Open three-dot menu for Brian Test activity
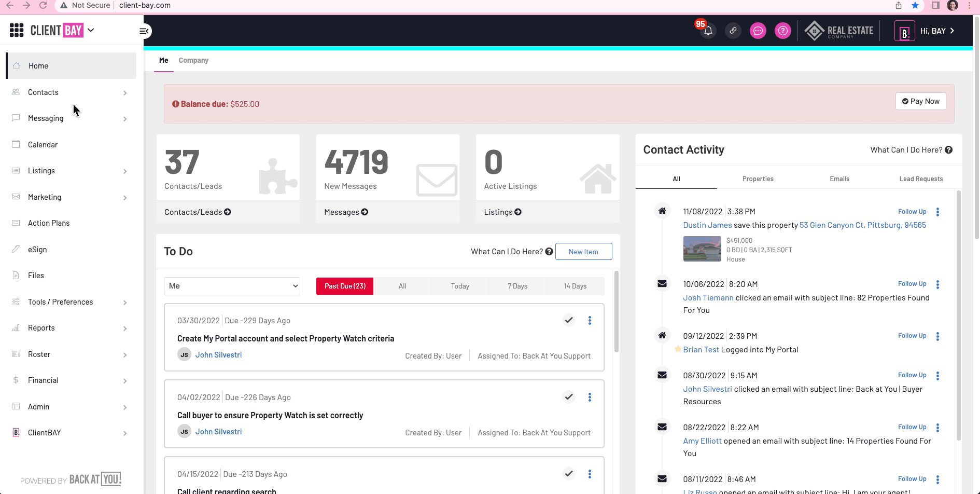 937,336
